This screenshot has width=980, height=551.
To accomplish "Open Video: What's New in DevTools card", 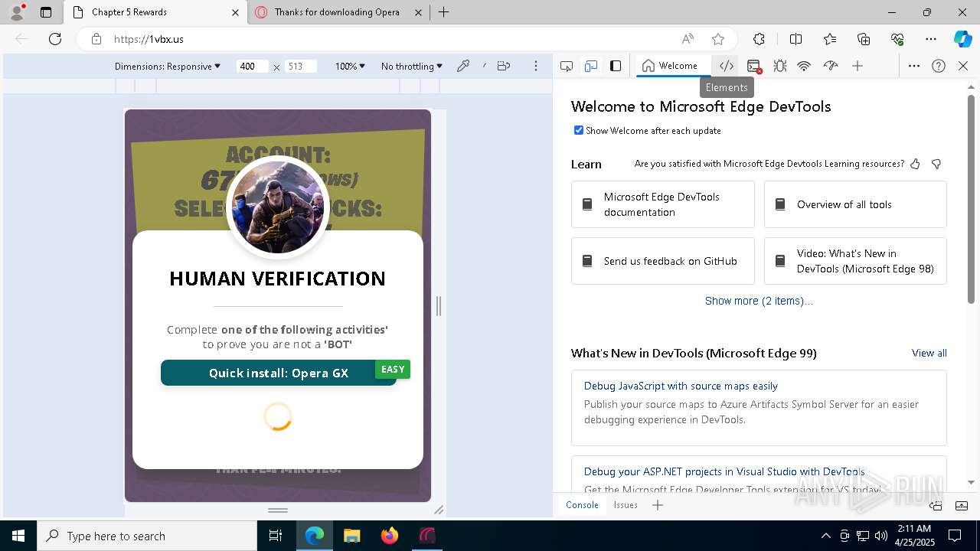I will [855, 261].
